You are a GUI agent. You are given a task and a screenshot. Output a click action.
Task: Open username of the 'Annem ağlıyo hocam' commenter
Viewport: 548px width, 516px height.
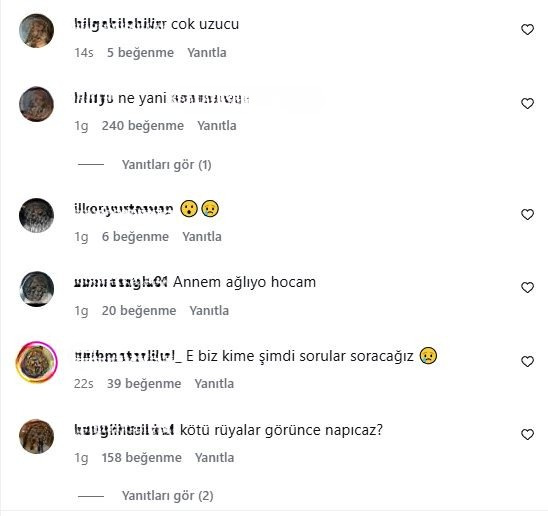click(x=121, y=282)
